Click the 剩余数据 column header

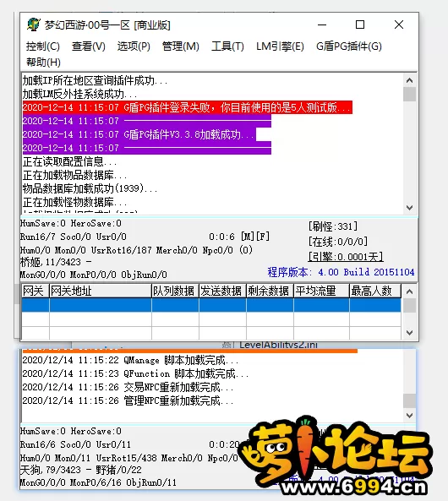pos(270,291)
